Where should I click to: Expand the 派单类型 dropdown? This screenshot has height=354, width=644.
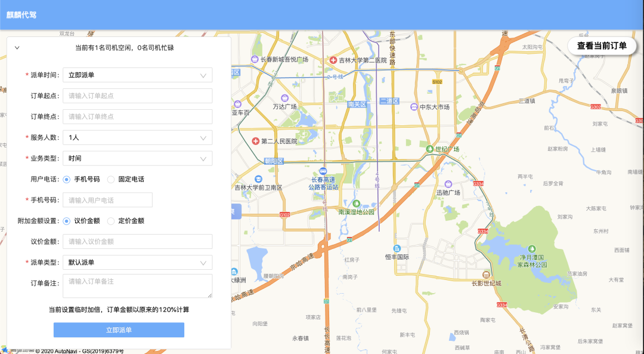pyautogui.click(x=138, y=262)
